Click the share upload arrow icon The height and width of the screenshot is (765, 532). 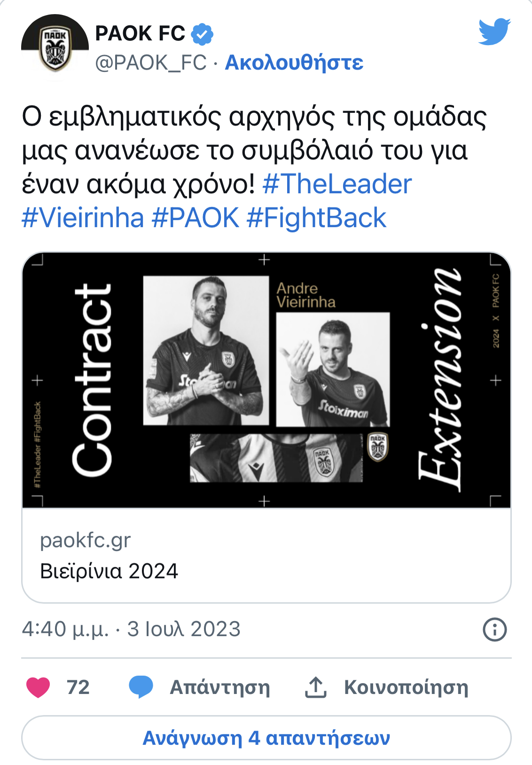[x=316, y=687]
